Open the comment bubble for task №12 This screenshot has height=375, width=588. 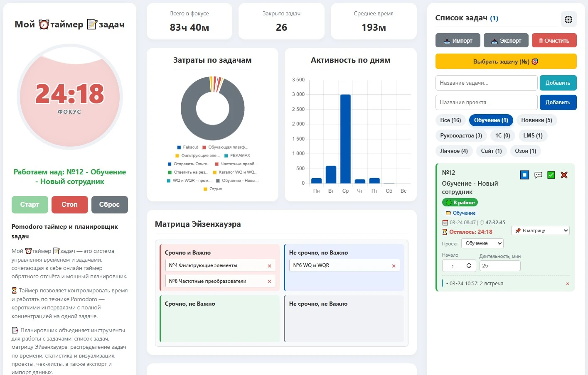[x=538, y=175]
